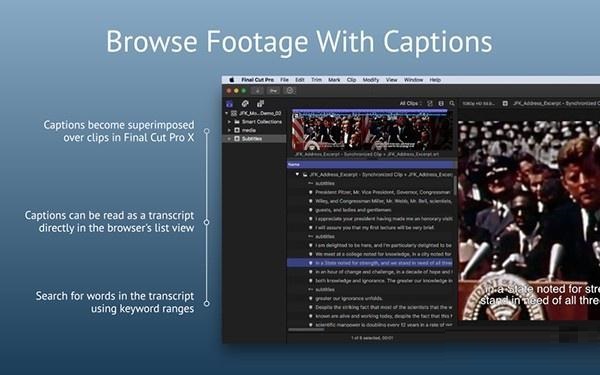
Task: Click the '1 of 8 selected' status text
Action: coord(372,338)
